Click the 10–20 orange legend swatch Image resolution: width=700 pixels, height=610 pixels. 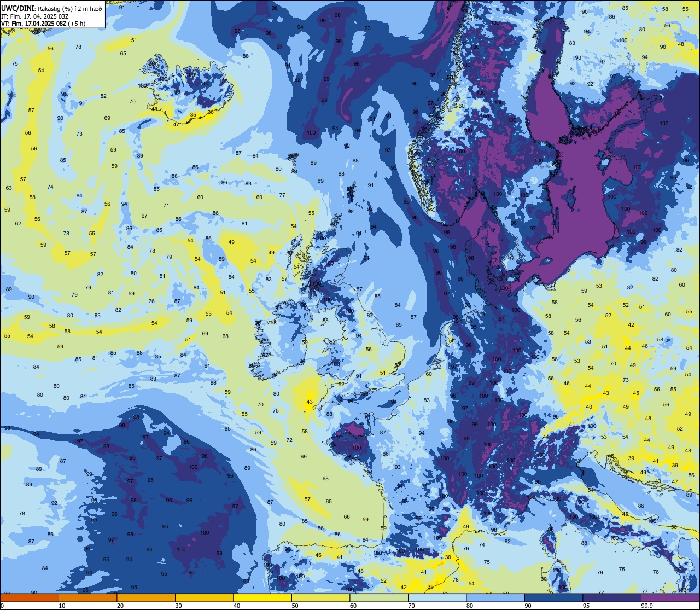click(87, 597)
